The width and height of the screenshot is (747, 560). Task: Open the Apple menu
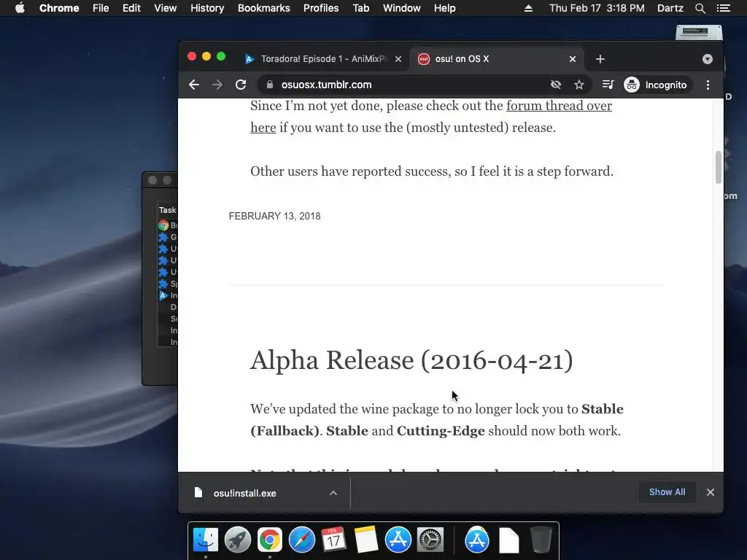click(x=20, y=8)
